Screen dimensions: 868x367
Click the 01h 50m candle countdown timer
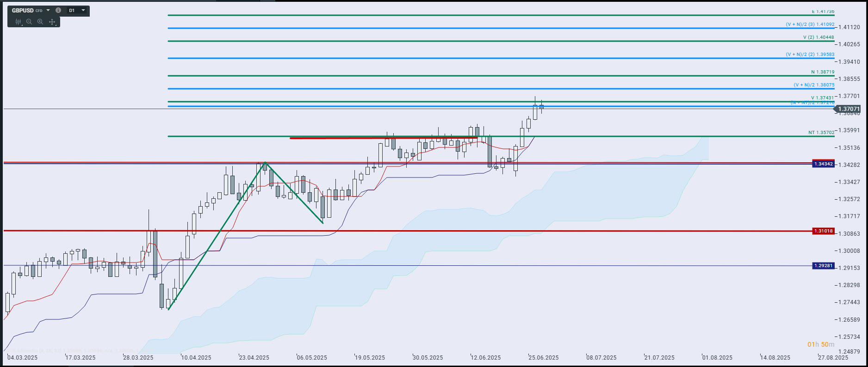821,344
